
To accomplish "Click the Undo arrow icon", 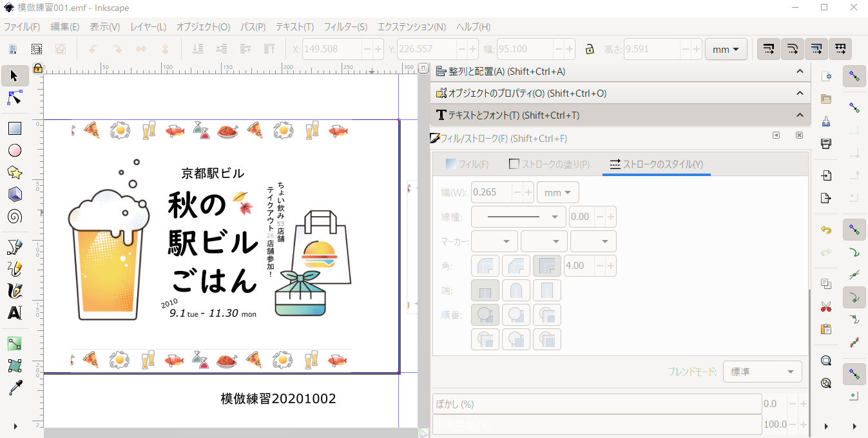I will point(826,230).
